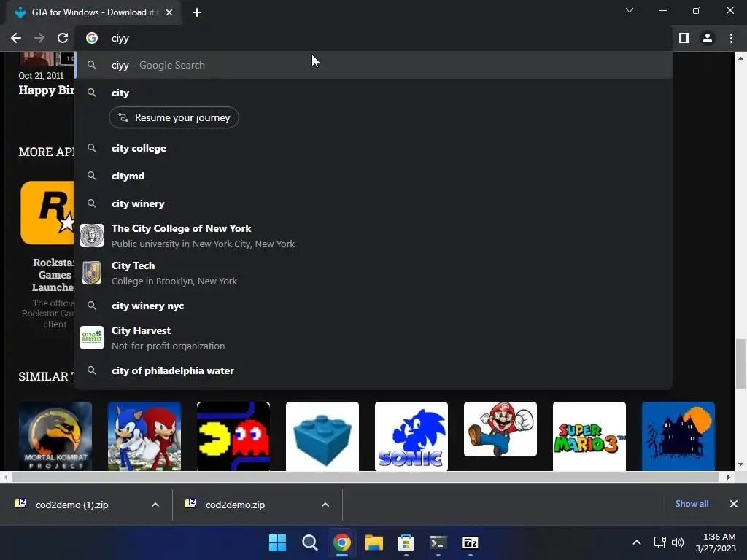Expand options for cod2demo.zip download
This screenshot has height=560, width=747.
325,505
